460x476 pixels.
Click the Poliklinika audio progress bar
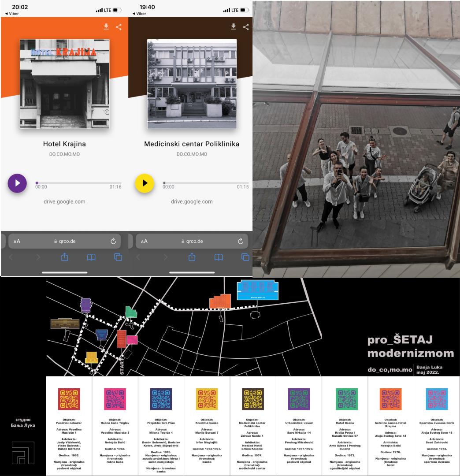point(206,182)
